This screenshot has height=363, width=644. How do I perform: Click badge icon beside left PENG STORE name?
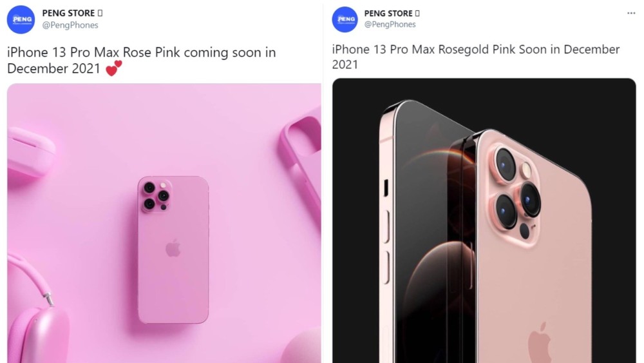(x=100, y=13)
